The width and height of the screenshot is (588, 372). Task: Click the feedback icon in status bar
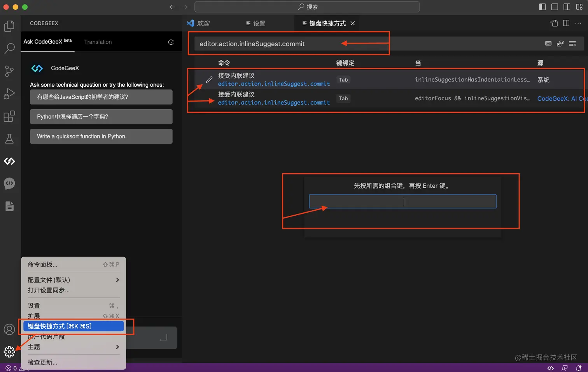point(565,368)
